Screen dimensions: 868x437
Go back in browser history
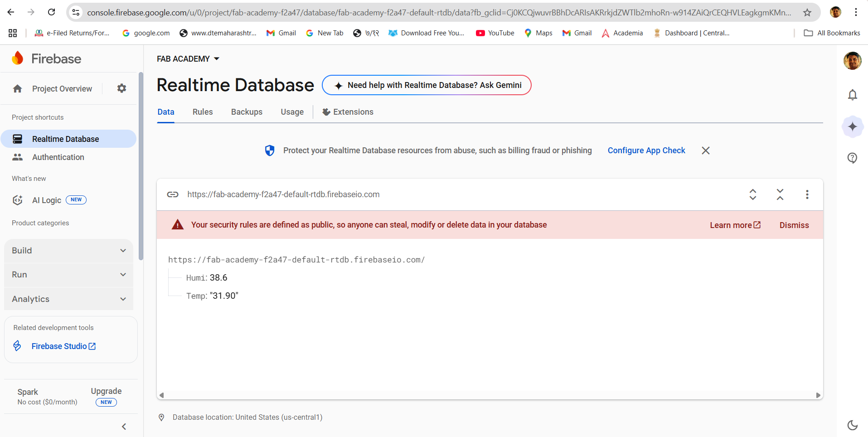pos(11,12)
